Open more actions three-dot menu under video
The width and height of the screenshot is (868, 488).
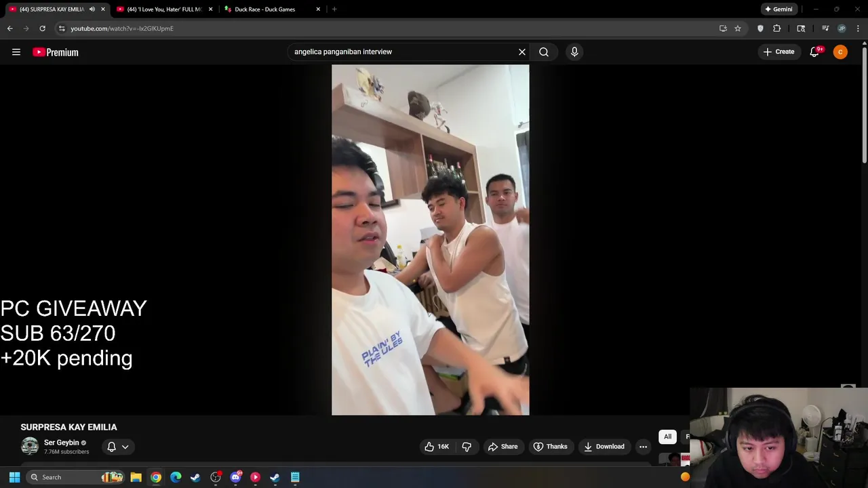click(x=643, y=447)
